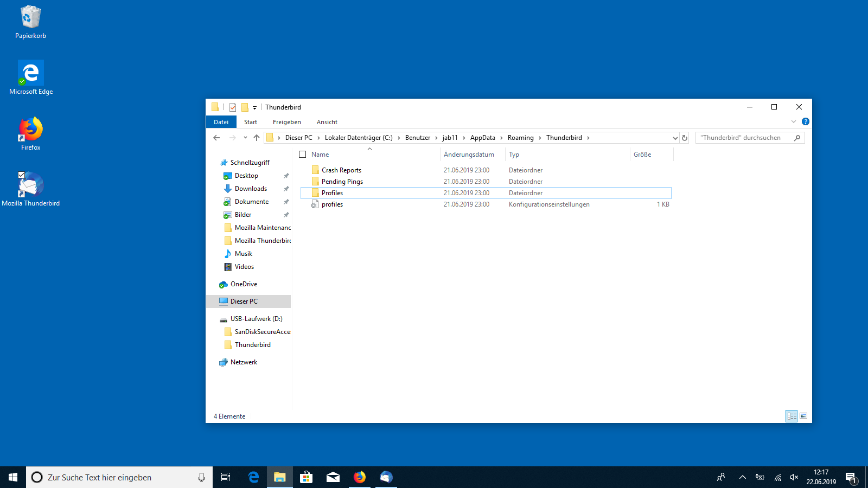Switch to details view icon in status bar

click(x=792, y=416)
